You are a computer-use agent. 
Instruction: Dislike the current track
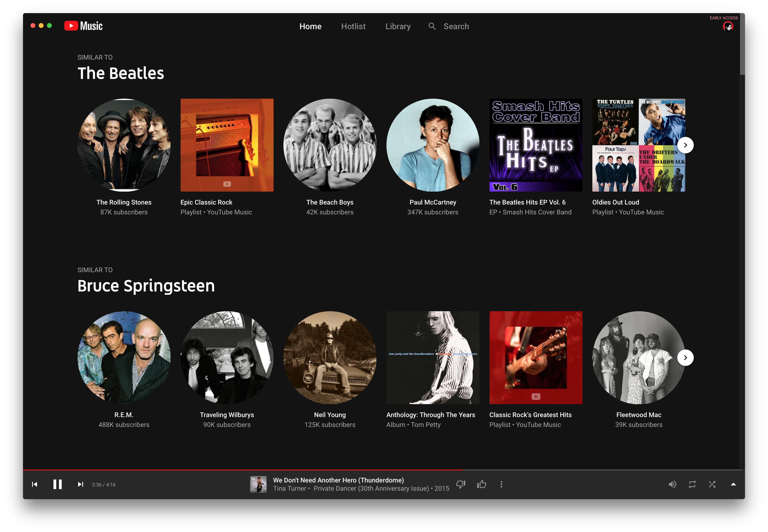click(461, 484)
